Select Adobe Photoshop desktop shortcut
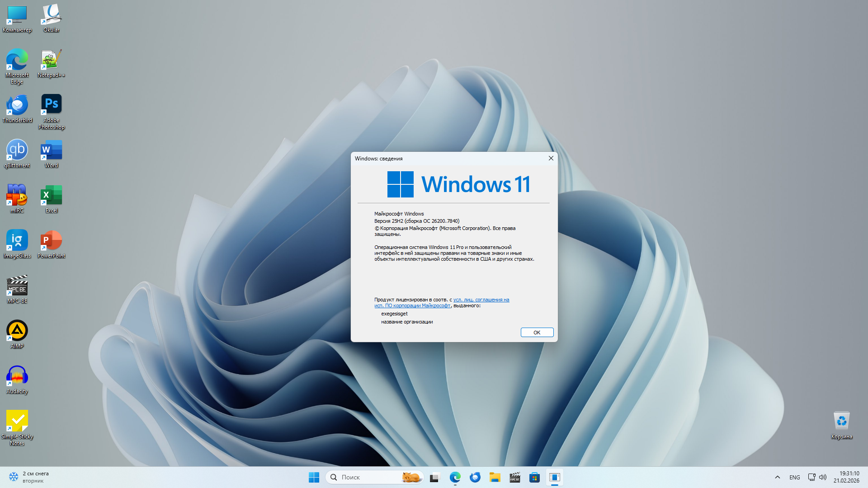 click(51, 108)
